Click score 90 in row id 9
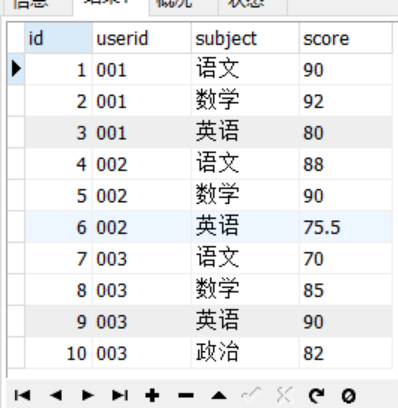The width and height of the screenshot is (398, 408). 346,321
